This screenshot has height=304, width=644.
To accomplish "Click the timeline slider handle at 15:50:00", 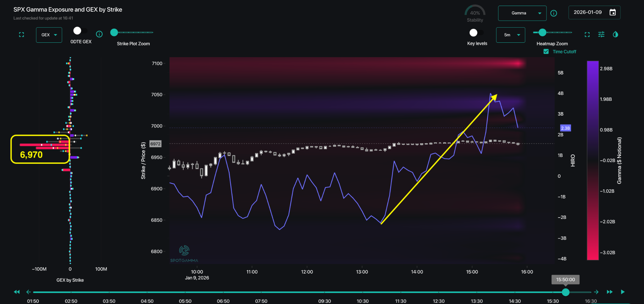I will point(566,292).
